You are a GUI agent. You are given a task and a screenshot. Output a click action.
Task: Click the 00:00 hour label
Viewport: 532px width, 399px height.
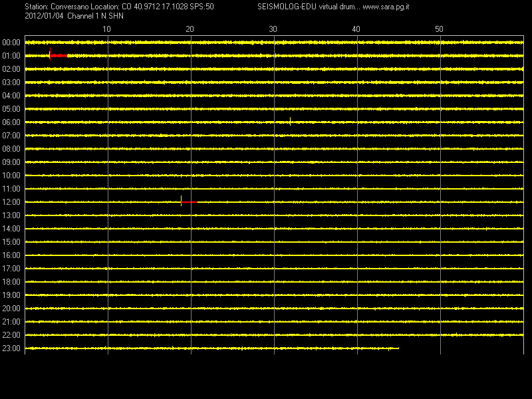tap(11, 43)
